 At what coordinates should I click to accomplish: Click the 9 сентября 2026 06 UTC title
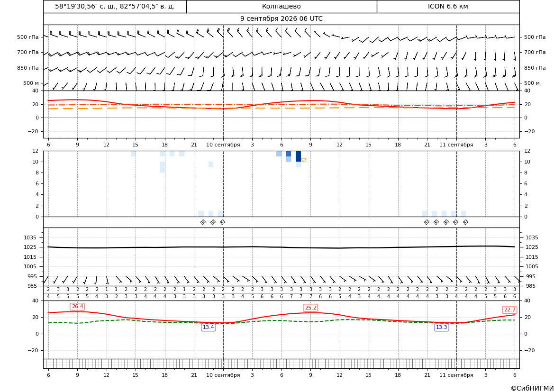(281, 19)
